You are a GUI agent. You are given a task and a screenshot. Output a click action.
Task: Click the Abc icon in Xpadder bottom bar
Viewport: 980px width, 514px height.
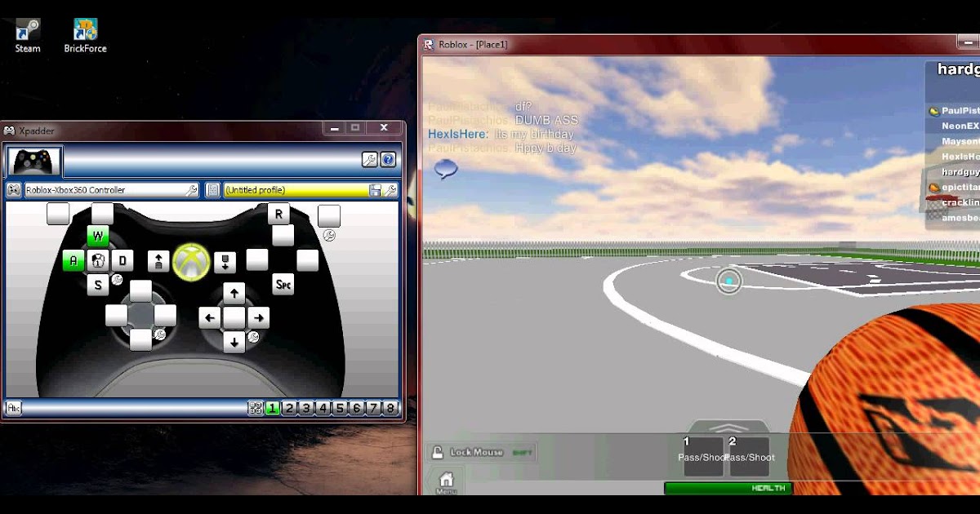pos(14,408)
